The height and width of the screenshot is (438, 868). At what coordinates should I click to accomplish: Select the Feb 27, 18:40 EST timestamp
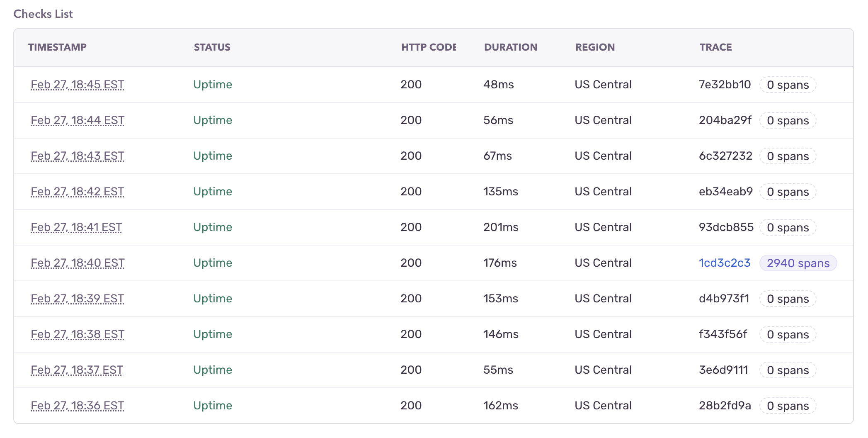pyautogui.click(x=78, y=263)
